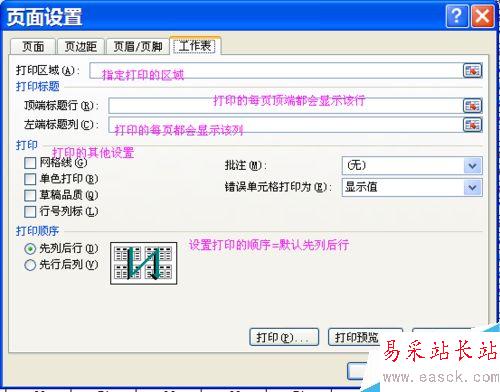Viewport: 500px width, 392px height.
Task: Enable the 网格线 checkbox
Action: point(30,163)
